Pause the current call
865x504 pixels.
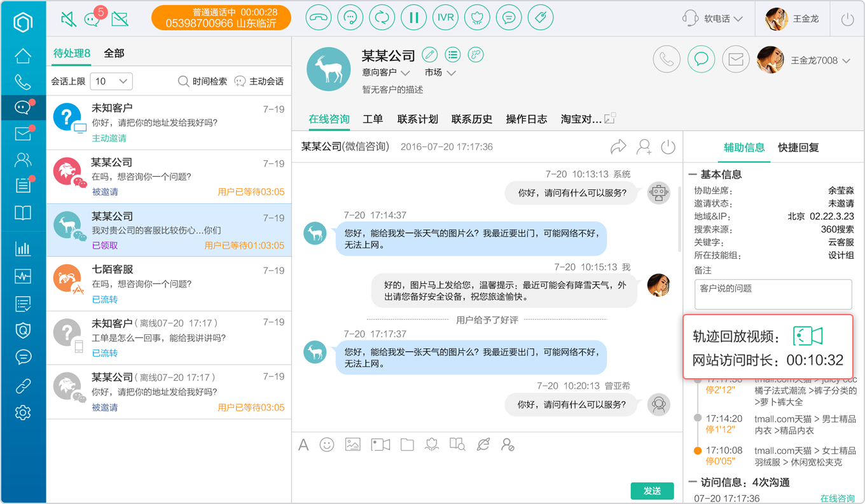pyautogui.click(x=413, y=18)
